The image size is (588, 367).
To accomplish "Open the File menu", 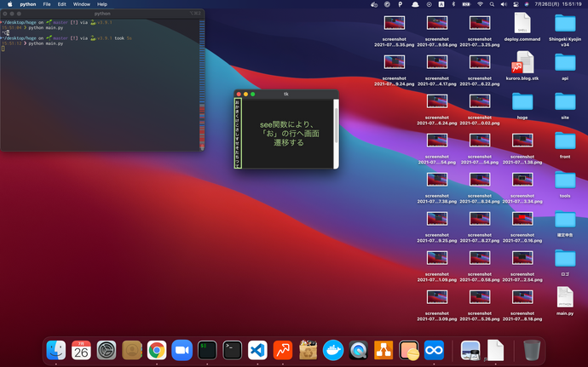I will coord(47,4).
